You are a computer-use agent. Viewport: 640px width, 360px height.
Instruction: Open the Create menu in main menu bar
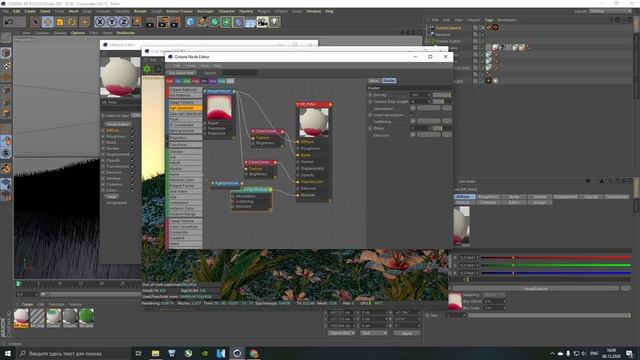(30, 11)
